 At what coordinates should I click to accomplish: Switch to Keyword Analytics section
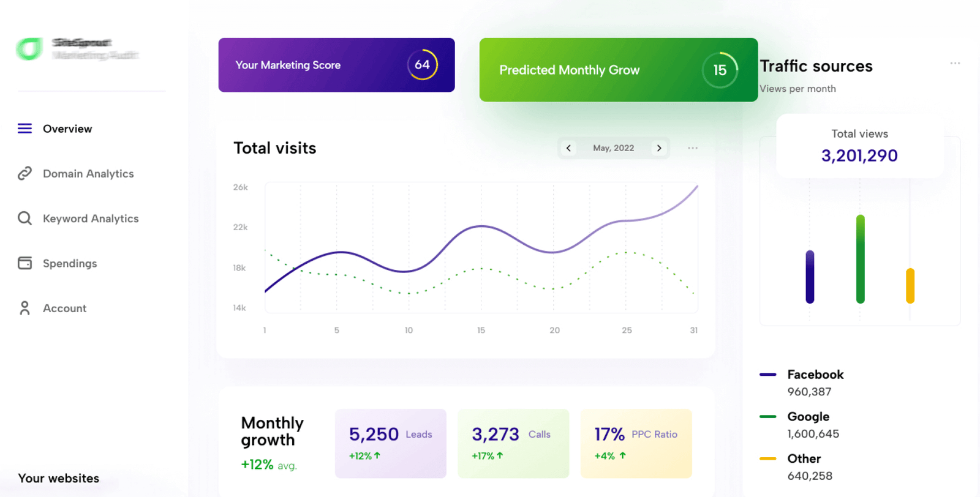pos(91,219)
